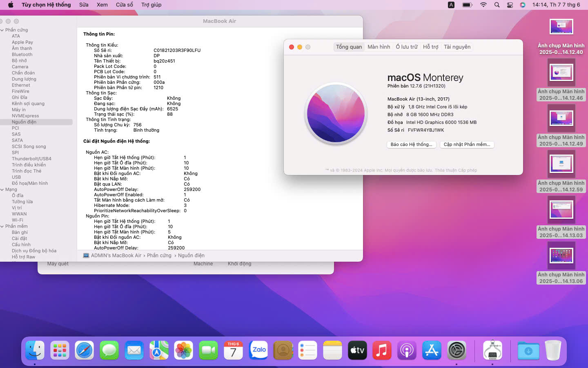Open Spotlight search in menu bar
This screenshot has height=368, width=588.
click(497, 5)
